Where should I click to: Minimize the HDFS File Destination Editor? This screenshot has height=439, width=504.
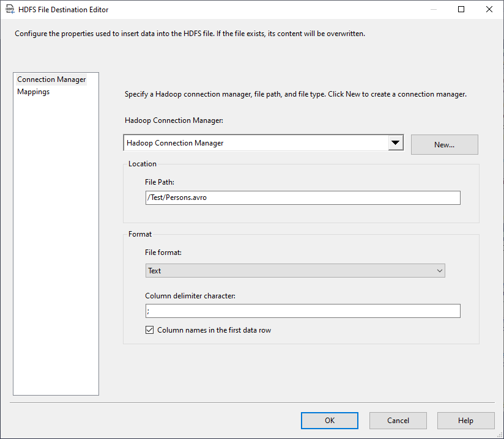pyautogui.click(x=432, y=9)
